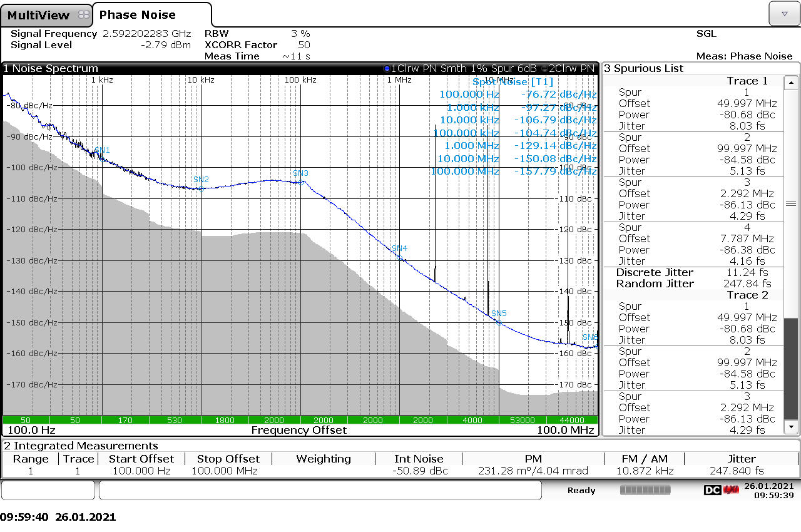The width and height of the screenshot is (801, 532).
Task: Click the date and time display
Action: [769, 490]
